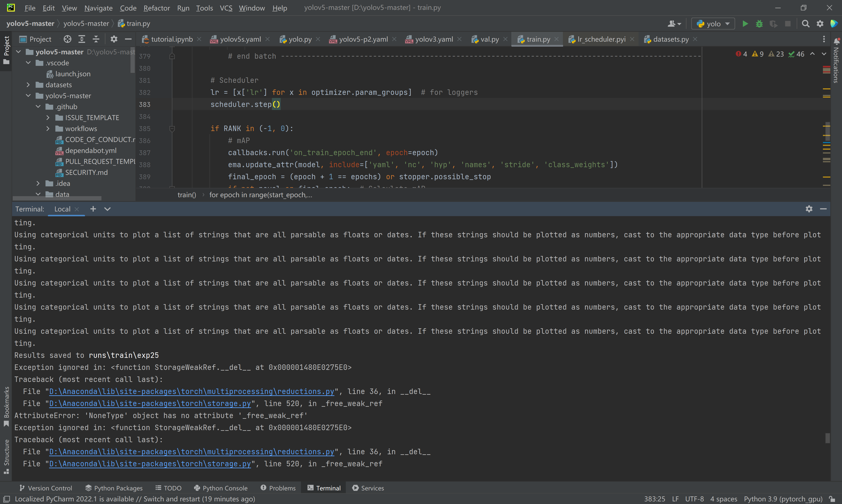The height and width of the screenshot is (504, 842).
Task: Click train() in the breadcrumb bar
Action: pyautogui.click(x=187, y=195)
